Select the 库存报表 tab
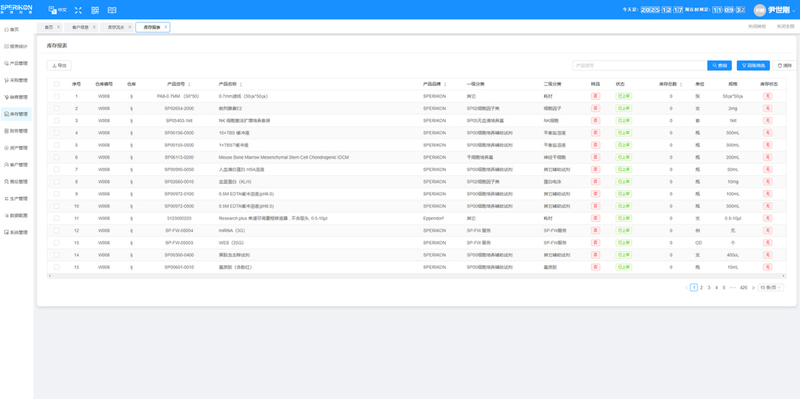Screen dimensions: 800x399 (152, 27)
